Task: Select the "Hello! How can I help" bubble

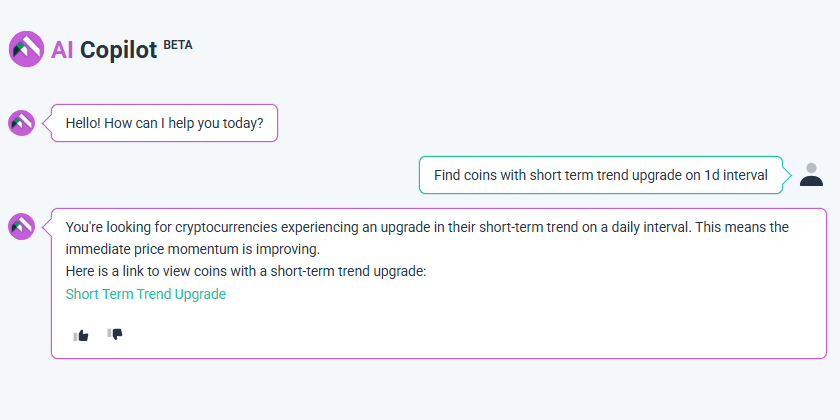Action: coord(164,123)
